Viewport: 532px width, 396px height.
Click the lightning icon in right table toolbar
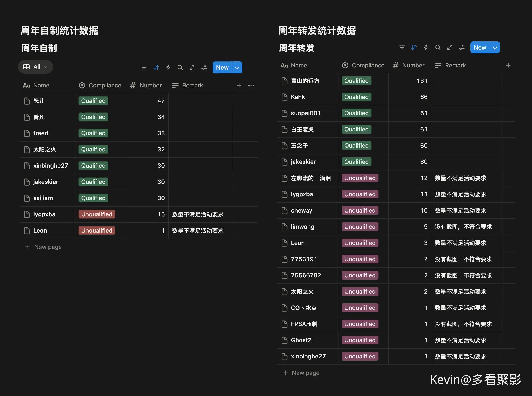pos(426,47)
